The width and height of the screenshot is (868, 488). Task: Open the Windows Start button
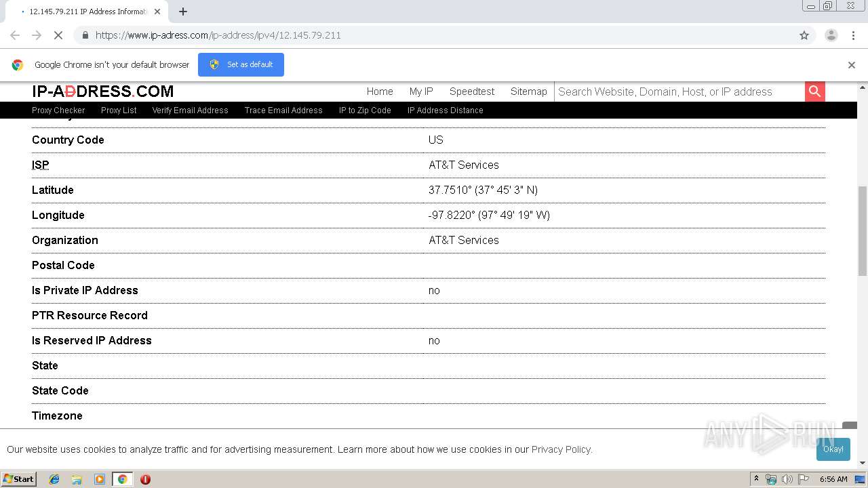19,479
